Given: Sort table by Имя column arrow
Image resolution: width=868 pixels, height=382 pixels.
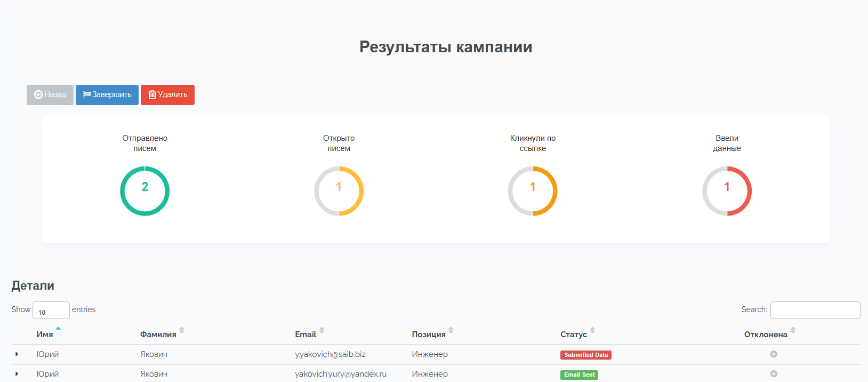Looking at the screenshot, I should [x=58, y=329].
